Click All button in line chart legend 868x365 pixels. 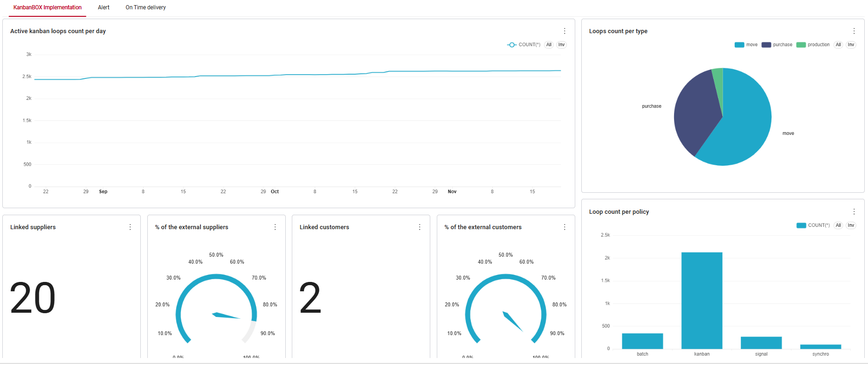[x=549, y=45]
